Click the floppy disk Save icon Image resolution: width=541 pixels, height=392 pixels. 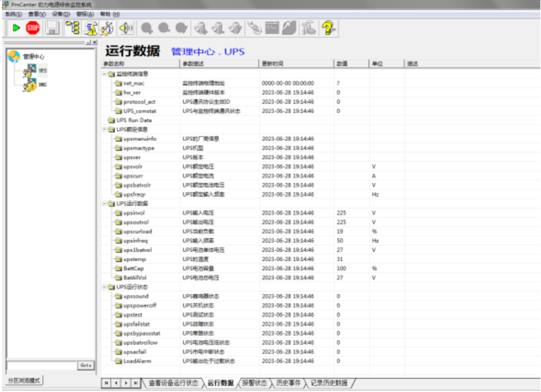coord(52,28)
